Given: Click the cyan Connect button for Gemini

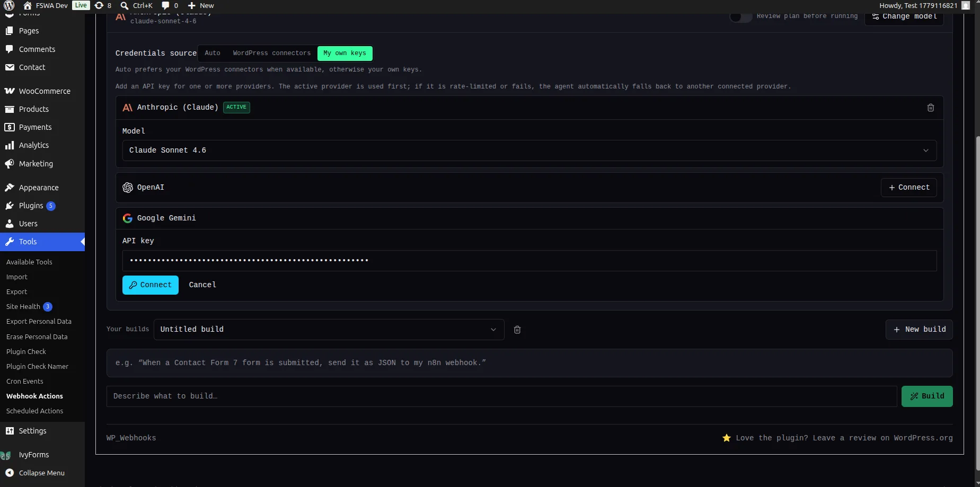Looking at the screenshot, I should pos(151,285).
